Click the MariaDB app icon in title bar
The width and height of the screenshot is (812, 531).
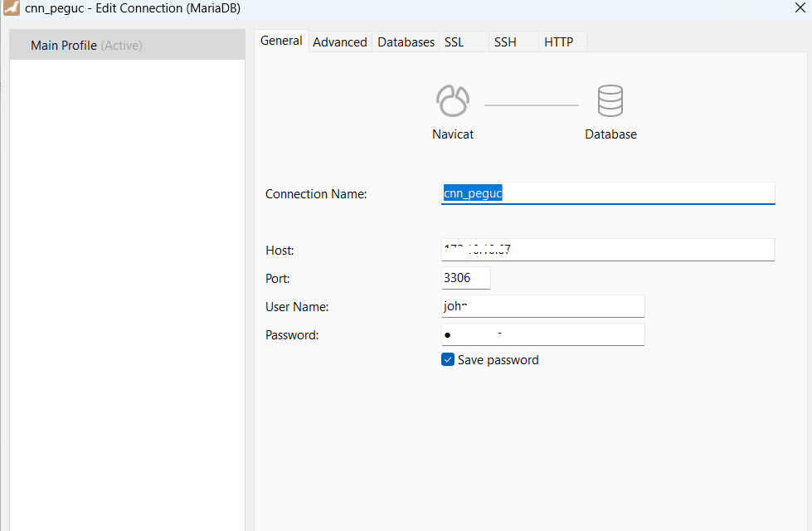coord(12,9)
